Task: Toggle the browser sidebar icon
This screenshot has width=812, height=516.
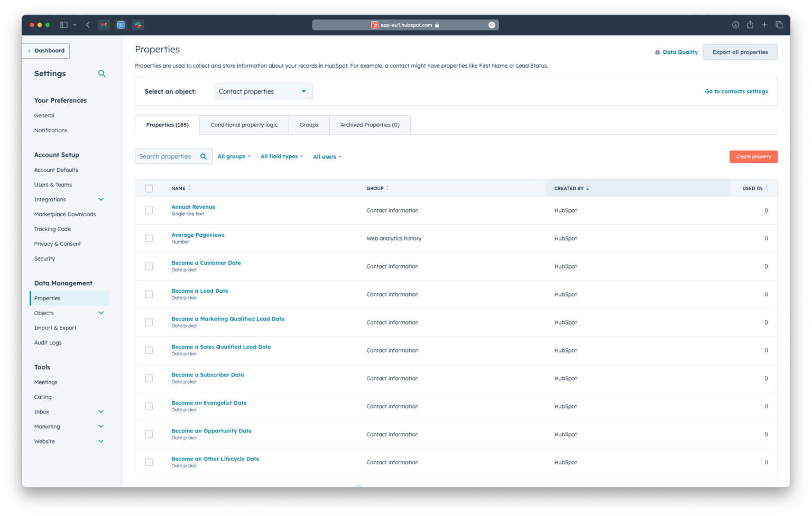Action: click(x=64, y=24)
